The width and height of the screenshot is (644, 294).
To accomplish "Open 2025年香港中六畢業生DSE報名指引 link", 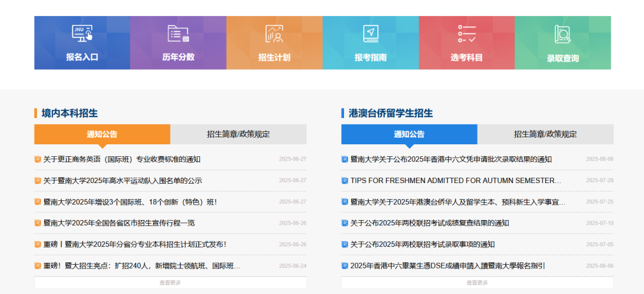I will pos(447,266).
